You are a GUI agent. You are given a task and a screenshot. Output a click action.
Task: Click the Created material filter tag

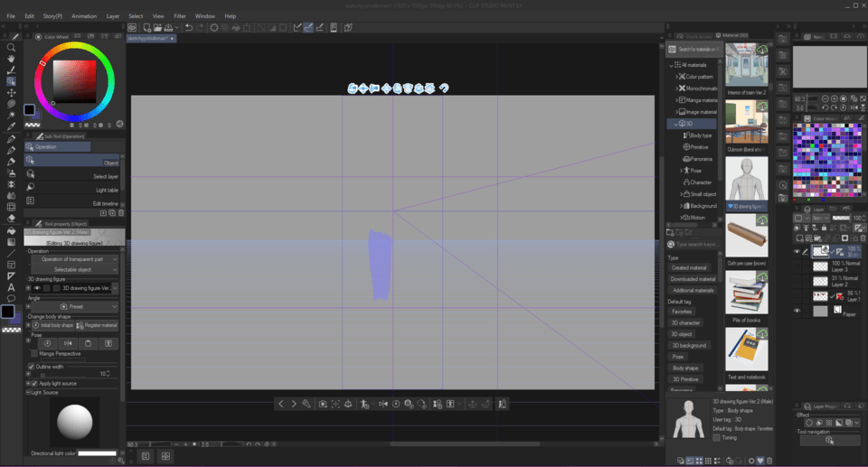(x=689, y=267)
